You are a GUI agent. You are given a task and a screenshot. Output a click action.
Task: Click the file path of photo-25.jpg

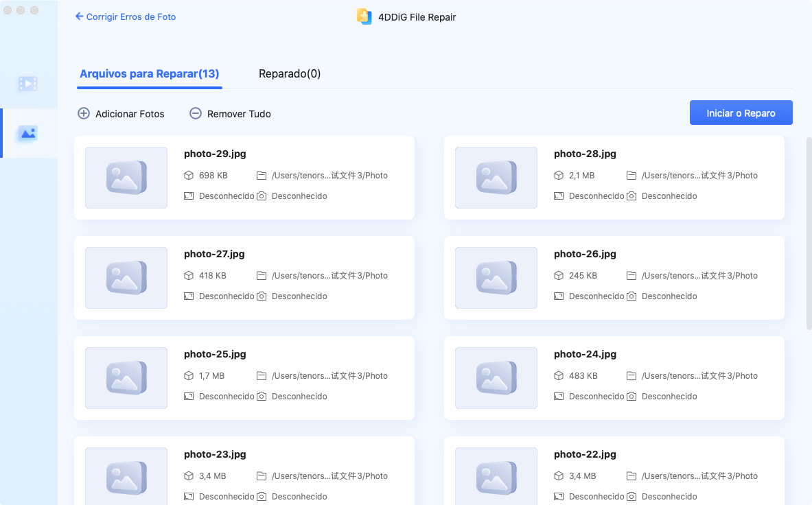pyautogui.click(x=330, y=375)
